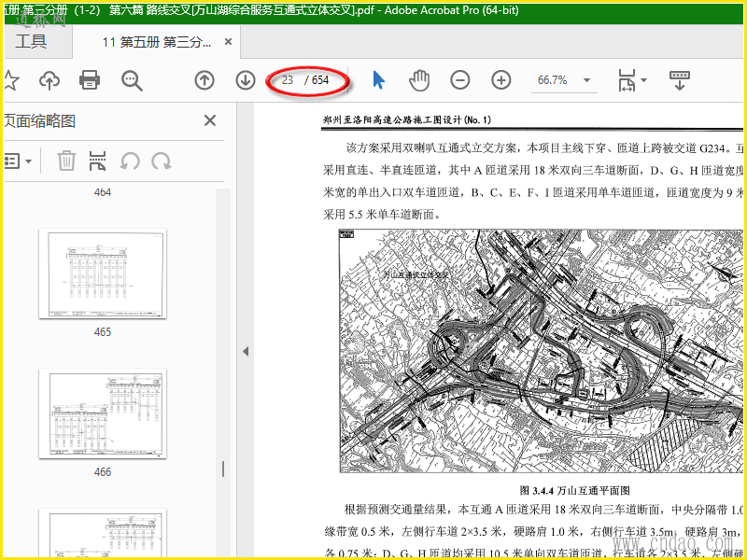Select page 466 thumbnail

coord(103,413)
